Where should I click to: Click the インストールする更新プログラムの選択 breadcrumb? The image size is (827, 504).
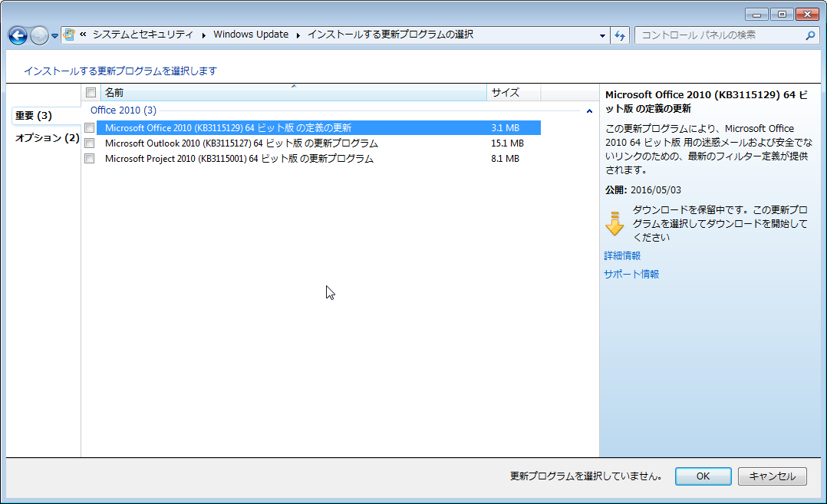390,35
